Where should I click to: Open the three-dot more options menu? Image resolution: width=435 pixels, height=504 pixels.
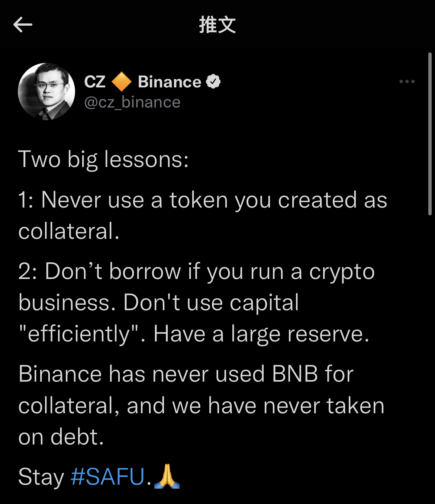pos(407,81)
